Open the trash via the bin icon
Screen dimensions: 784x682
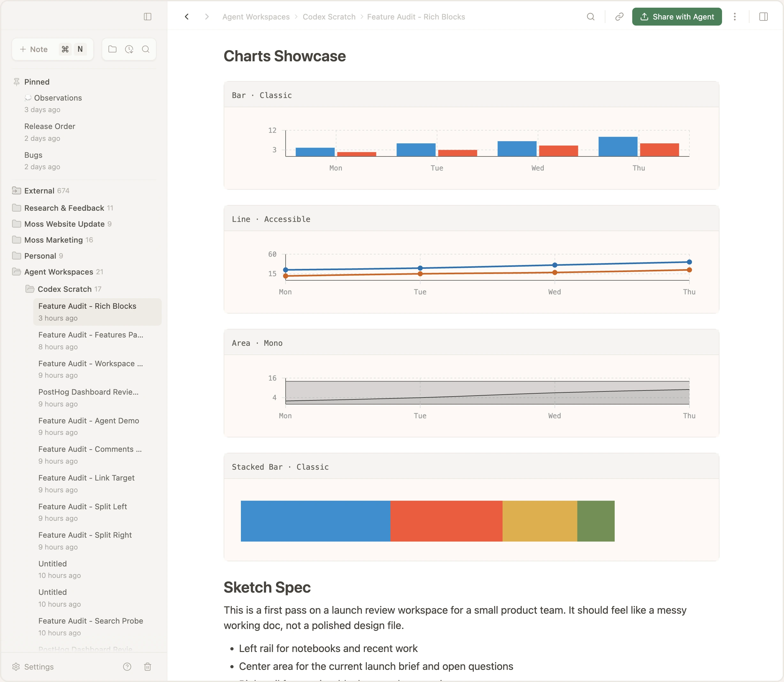coord(148,667)
